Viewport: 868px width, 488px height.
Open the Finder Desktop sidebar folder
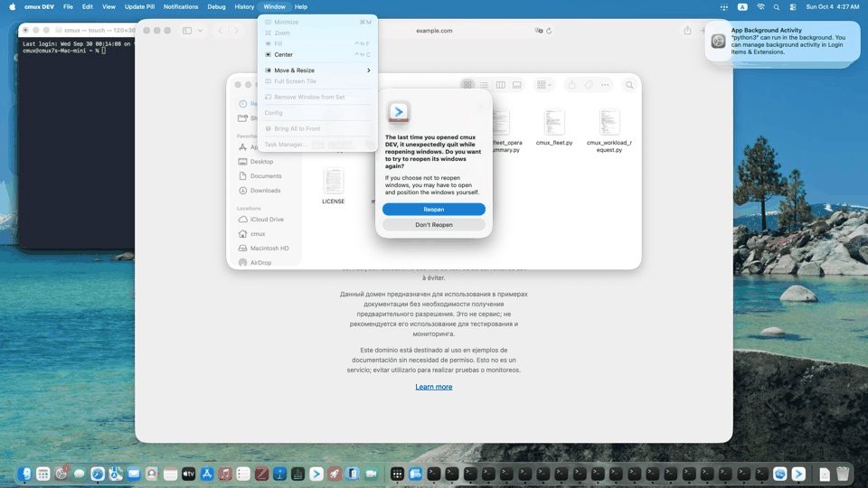pyautogui.click(x=261, y=162)
